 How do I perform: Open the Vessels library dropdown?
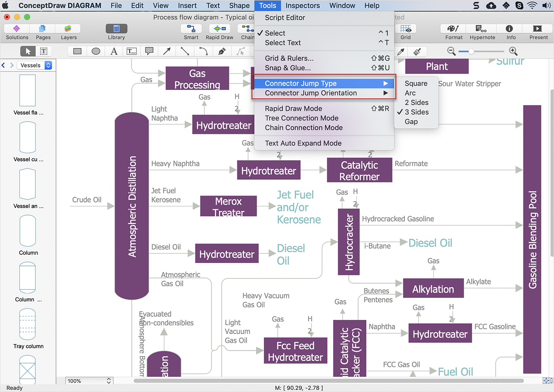point(35,66)
